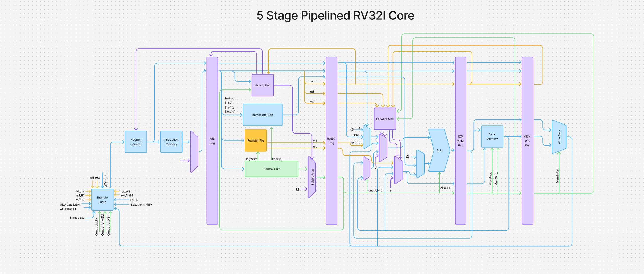Screen dimensions: 644x274
Task: Click the Control_U_EX label
Action: [97, 227]
